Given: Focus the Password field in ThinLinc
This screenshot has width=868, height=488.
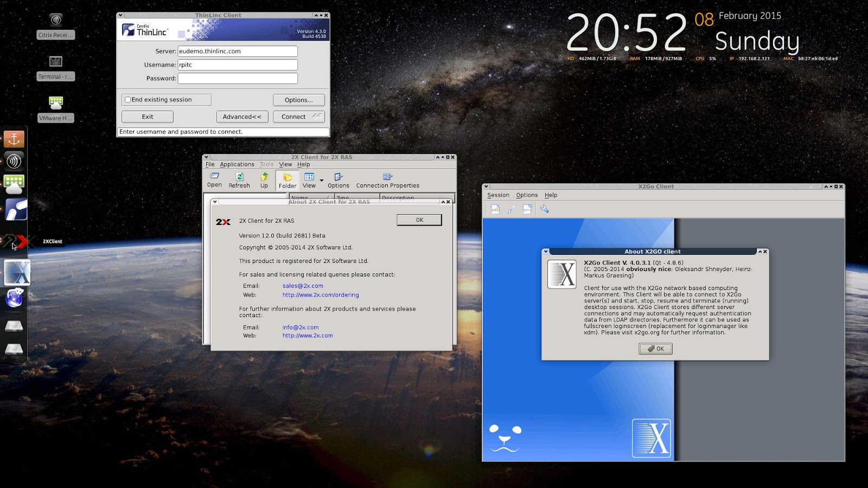Looking at the screenshot, I should (x=238, y=78).
